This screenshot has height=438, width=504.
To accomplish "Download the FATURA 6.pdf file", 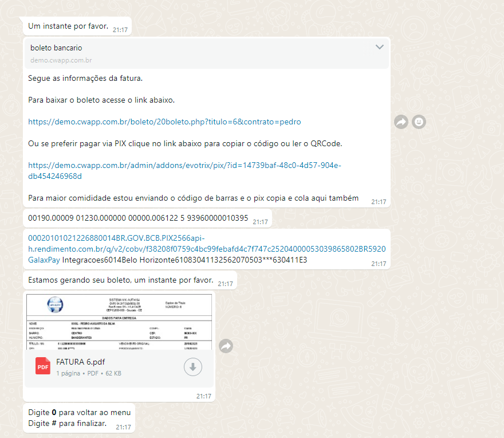I will coord(193,367).
